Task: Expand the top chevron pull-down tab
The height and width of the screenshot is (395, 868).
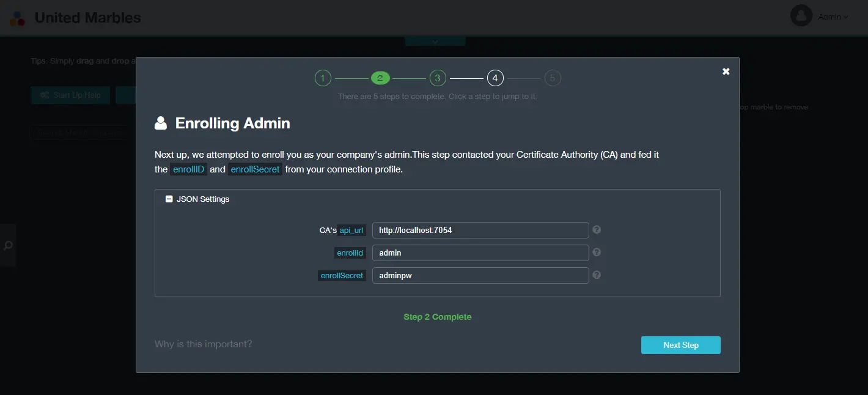Action: tap(435, 41)
